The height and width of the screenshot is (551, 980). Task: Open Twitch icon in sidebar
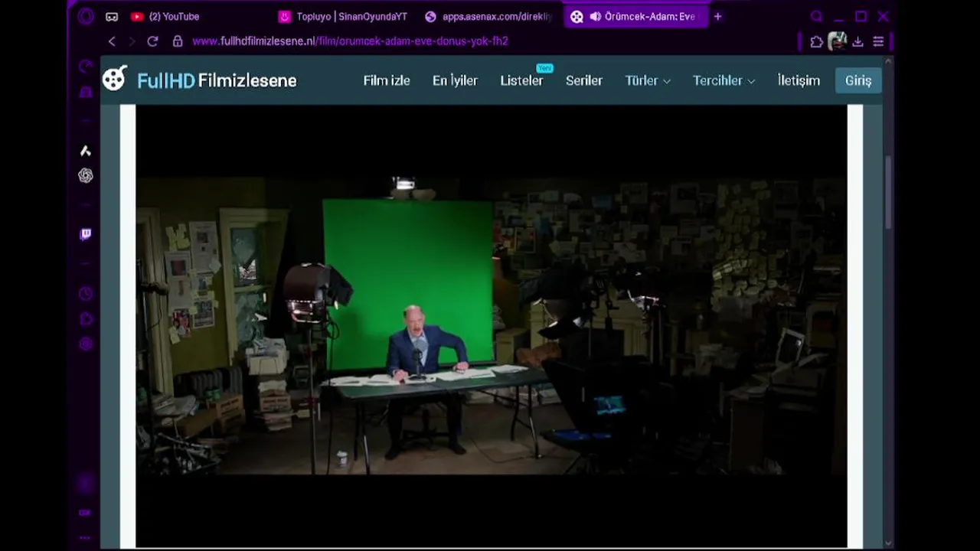pos(86,234)
